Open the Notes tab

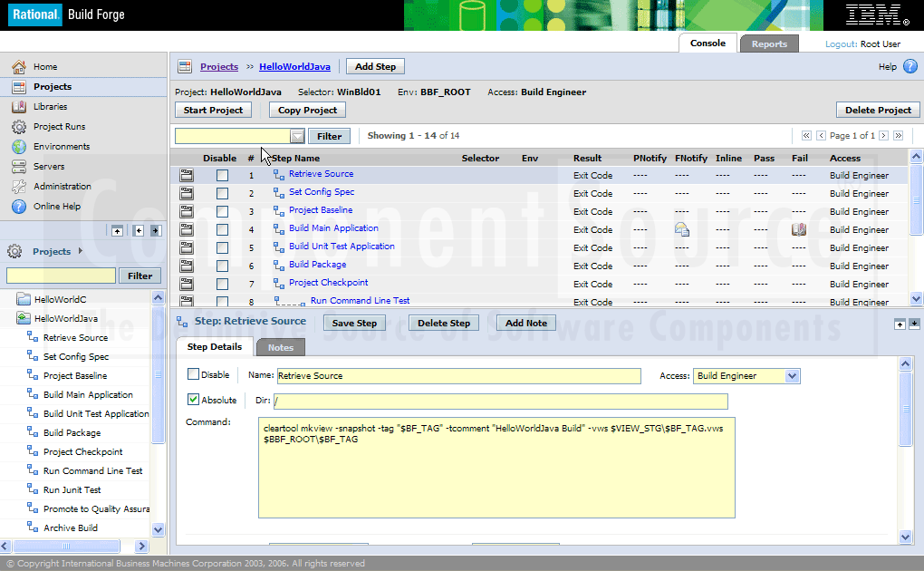click(281, 347)
